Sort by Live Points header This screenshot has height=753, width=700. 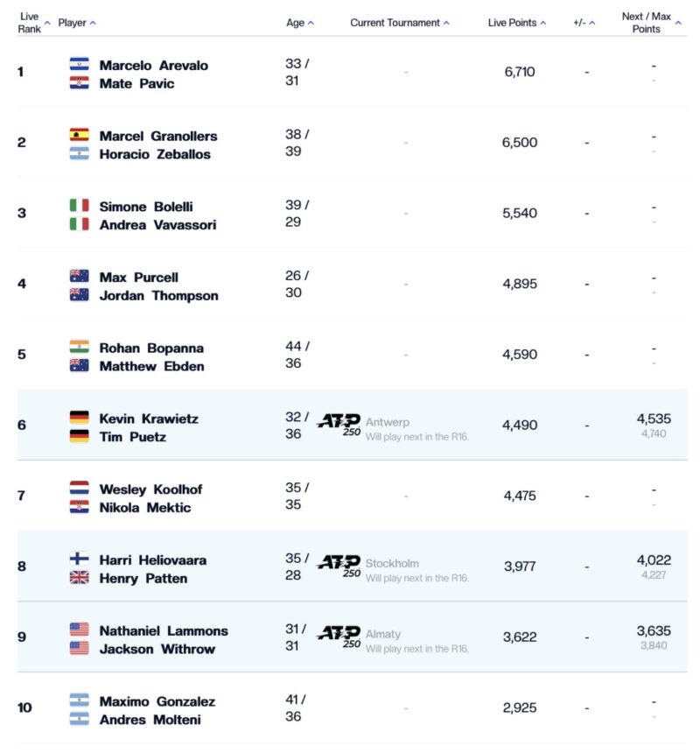(x=517, y=23)
